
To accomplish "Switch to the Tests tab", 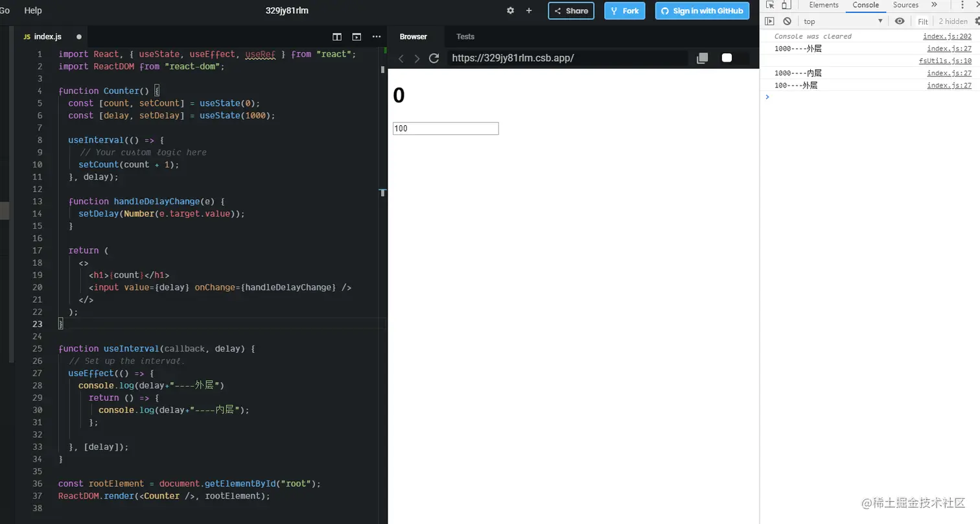I will (x=465, y=37).
